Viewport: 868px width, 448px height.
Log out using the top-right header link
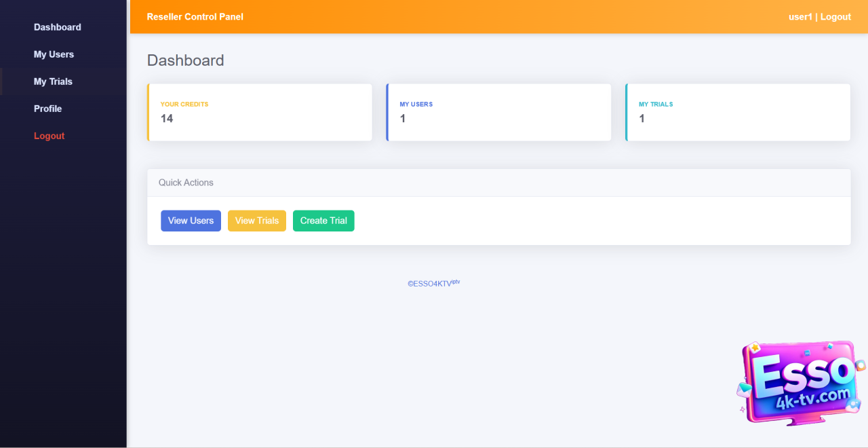point(835,17)
